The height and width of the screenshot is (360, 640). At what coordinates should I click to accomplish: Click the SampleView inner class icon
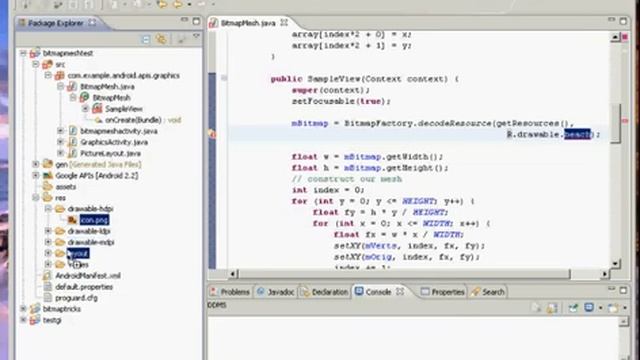click(x=97, y=109)
